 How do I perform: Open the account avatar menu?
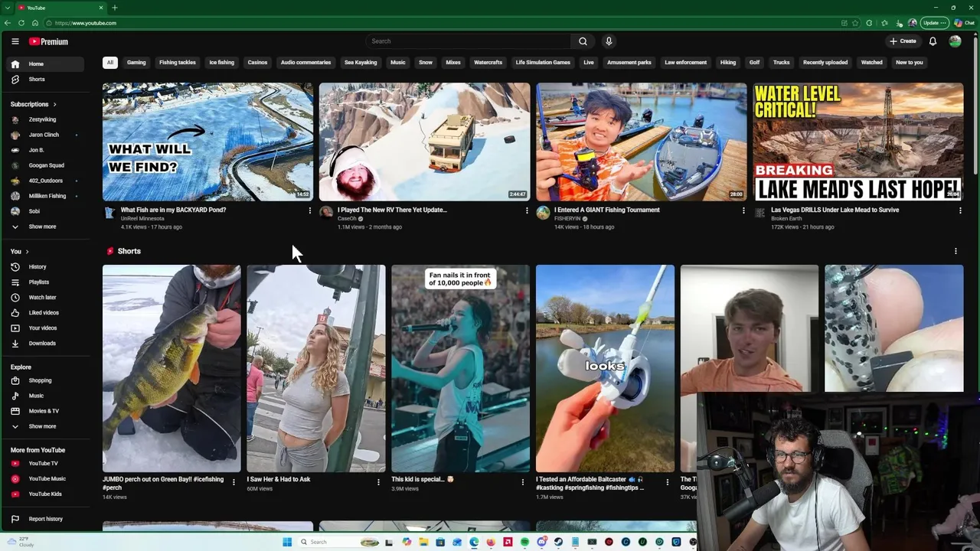click(955, 41)
